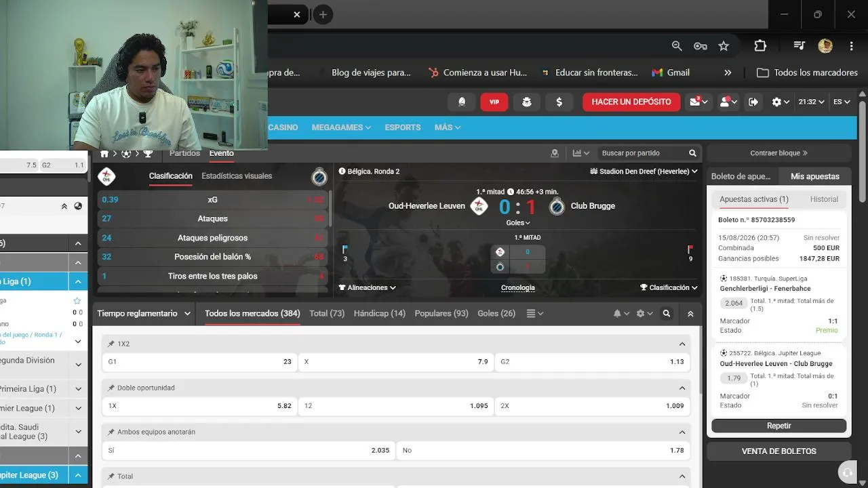Select the Hándicap (14) markets tab
This screenshot has width=868, height=488.
click(380, 314)
